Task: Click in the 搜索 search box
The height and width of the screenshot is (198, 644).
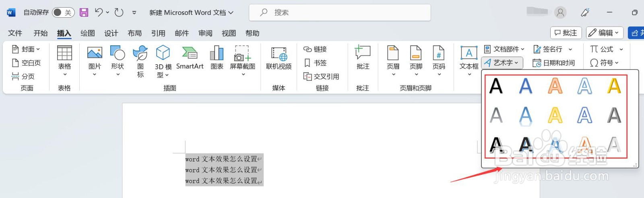Action: pos(340,12)
